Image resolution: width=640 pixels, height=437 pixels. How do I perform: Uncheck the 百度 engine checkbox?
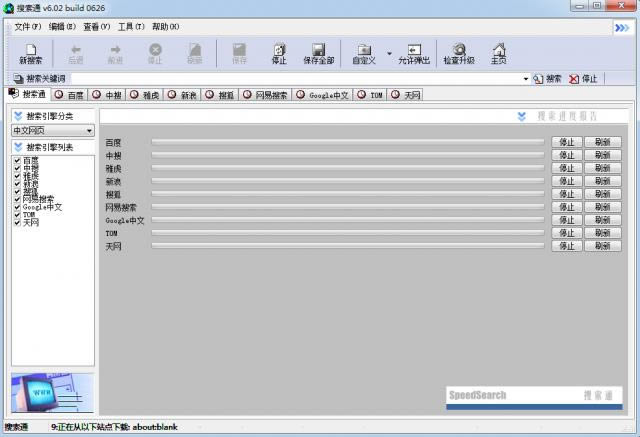click(17, 160)
